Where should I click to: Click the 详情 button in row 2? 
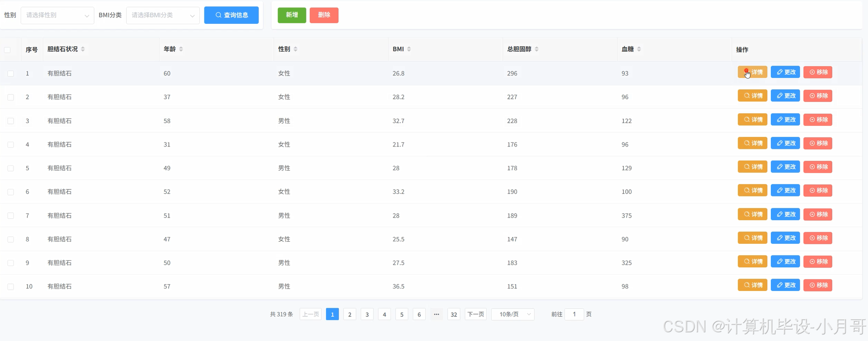point(752,96)
